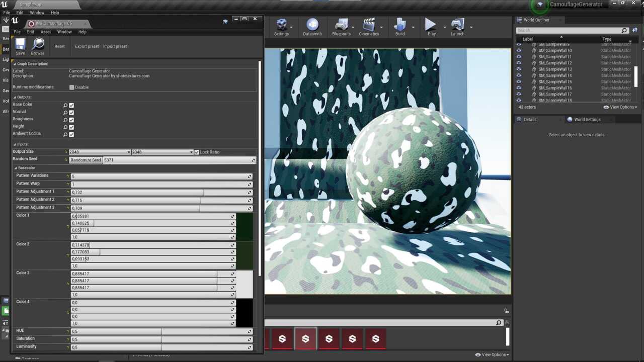644x362 pixels.
Task: Sort outliner by Type column header
Action: (x=607, y=39)
